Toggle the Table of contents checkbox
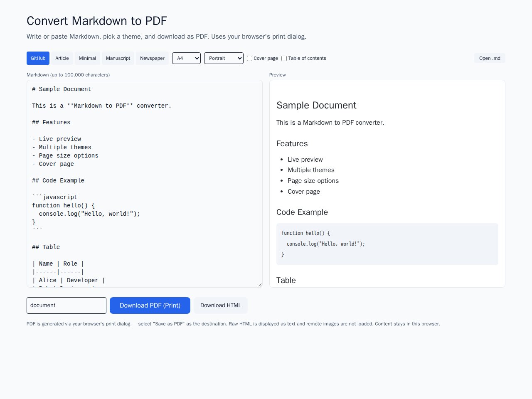This screenshot has height=399, width=532. [284, 59]
